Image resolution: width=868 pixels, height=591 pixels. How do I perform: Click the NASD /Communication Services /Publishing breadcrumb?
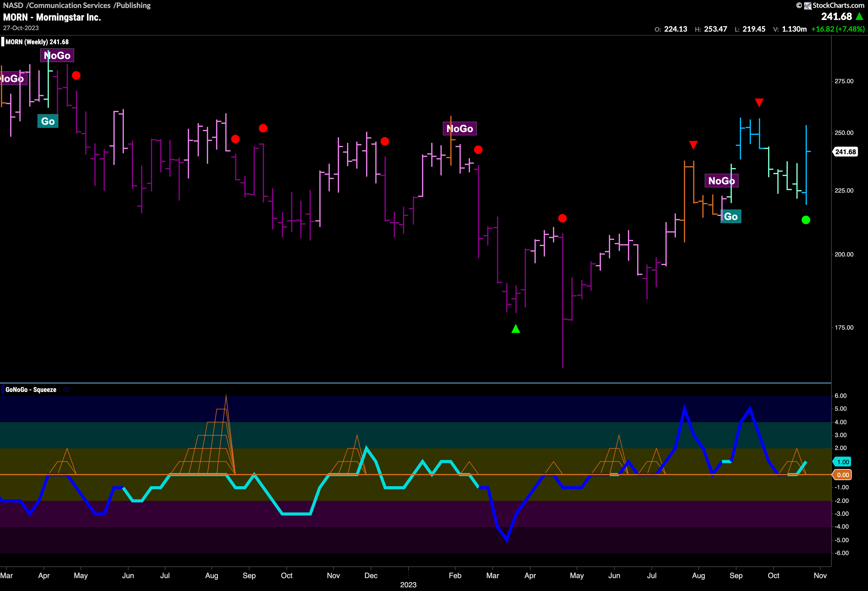point(77,5)
